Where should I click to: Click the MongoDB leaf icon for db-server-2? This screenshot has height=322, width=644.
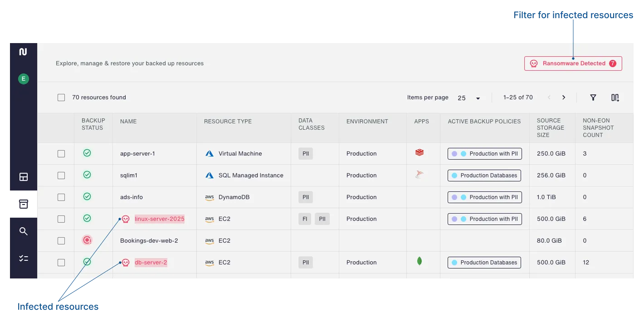[420, 261]
